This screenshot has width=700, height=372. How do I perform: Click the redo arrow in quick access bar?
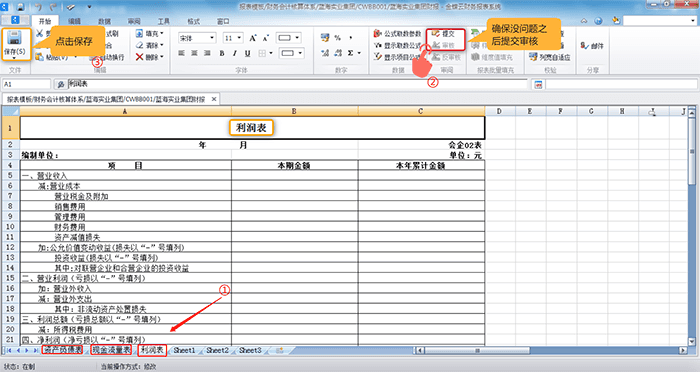pos(54,7)
